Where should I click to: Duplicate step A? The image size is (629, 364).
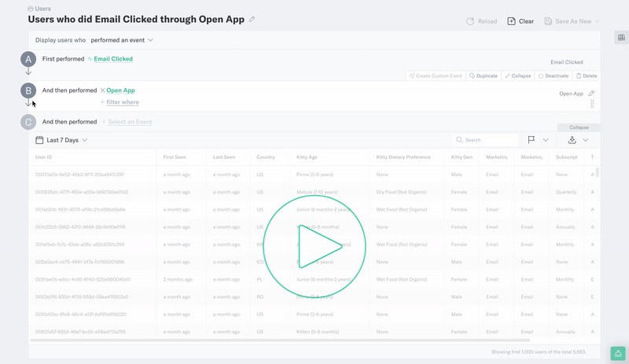(x=484, y=75)
